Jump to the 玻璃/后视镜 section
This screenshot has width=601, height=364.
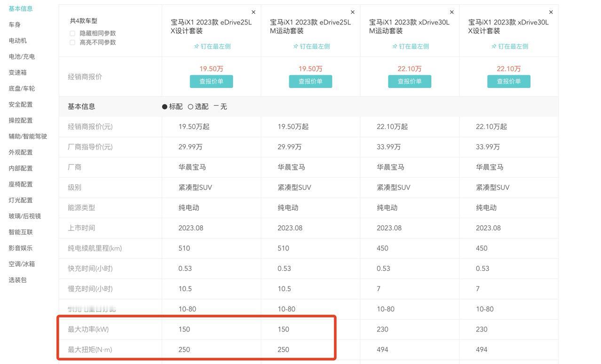(x=24, y=216)
